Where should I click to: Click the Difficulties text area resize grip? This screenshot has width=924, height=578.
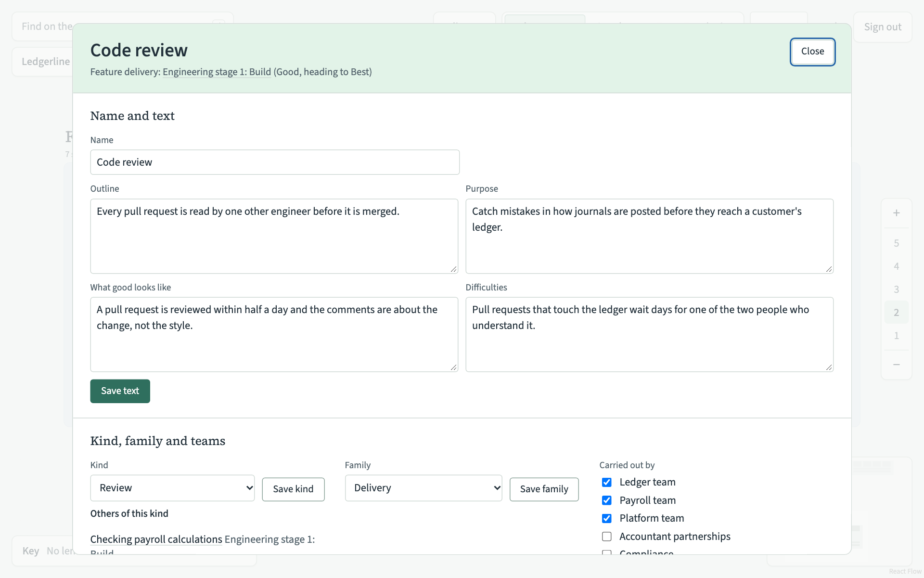click(829, 367)
